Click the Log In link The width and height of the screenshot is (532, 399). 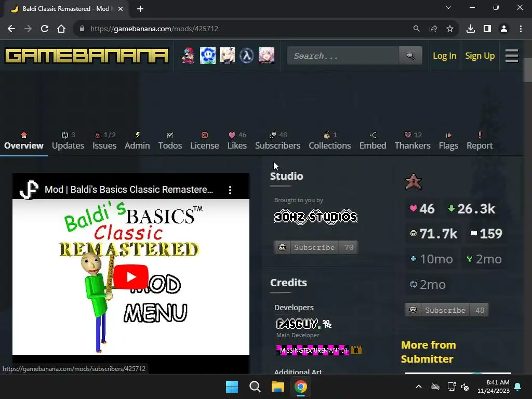tap(445, 56)
